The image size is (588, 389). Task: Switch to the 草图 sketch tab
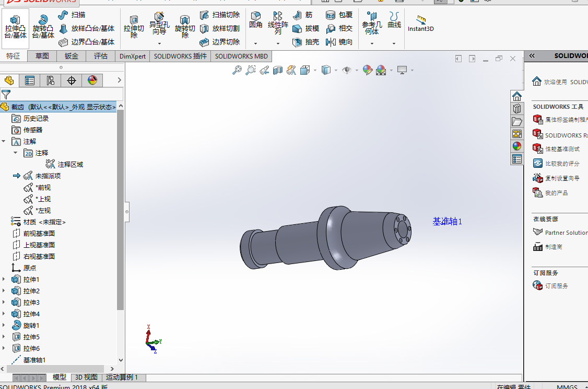coord(42,56)
